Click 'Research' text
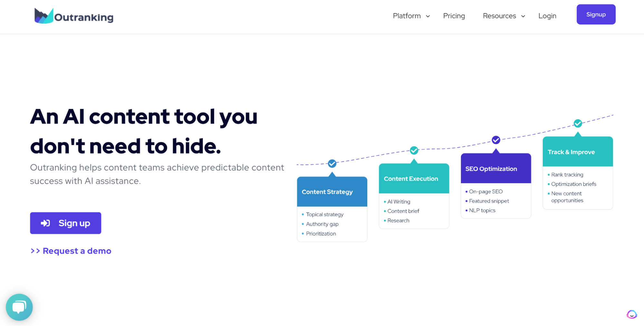The height and width of the screenshot is (326, 644). click(x=398, y=221)
